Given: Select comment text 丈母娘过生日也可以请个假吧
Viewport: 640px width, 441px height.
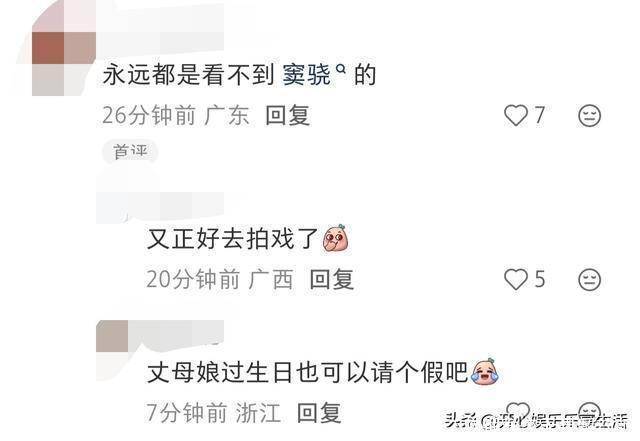Looking at the screenshot, I should point(307,372).
